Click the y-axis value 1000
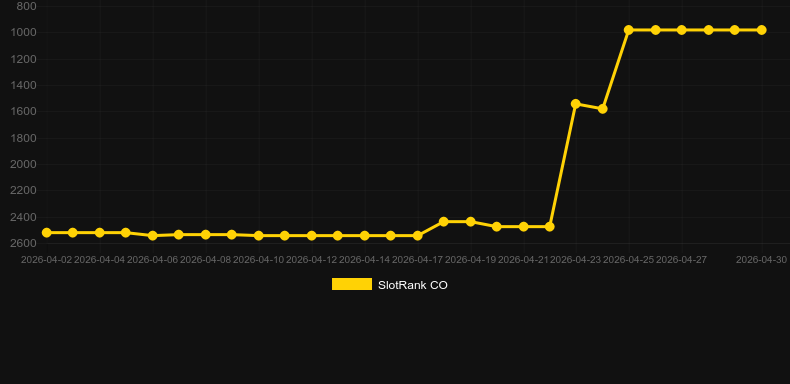The image size is (790, 384). pyautogui.click(x=23, y=33)
